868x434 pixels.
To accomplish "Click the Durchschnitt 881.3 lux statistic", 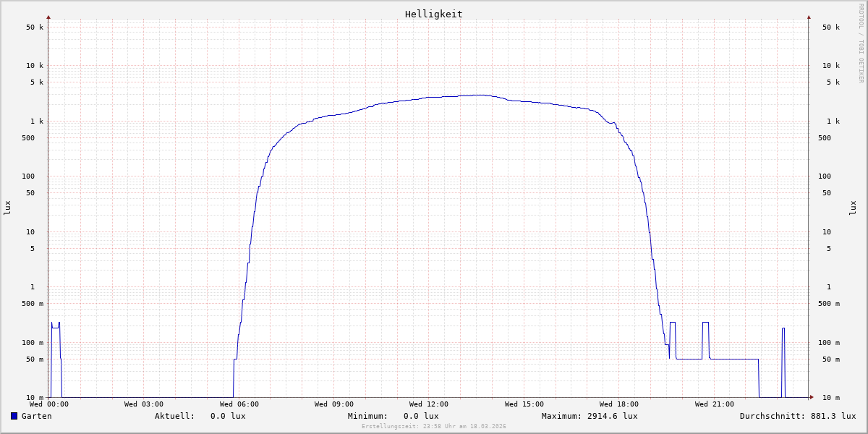I will 797,416.
